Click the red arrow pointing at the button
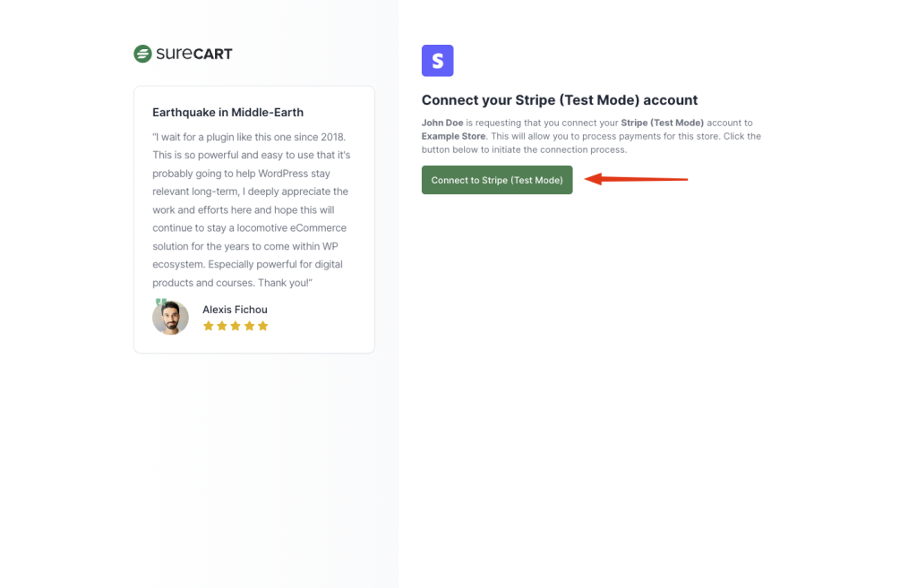The height and width of the screenshot is (588, 917). [636, 179]
